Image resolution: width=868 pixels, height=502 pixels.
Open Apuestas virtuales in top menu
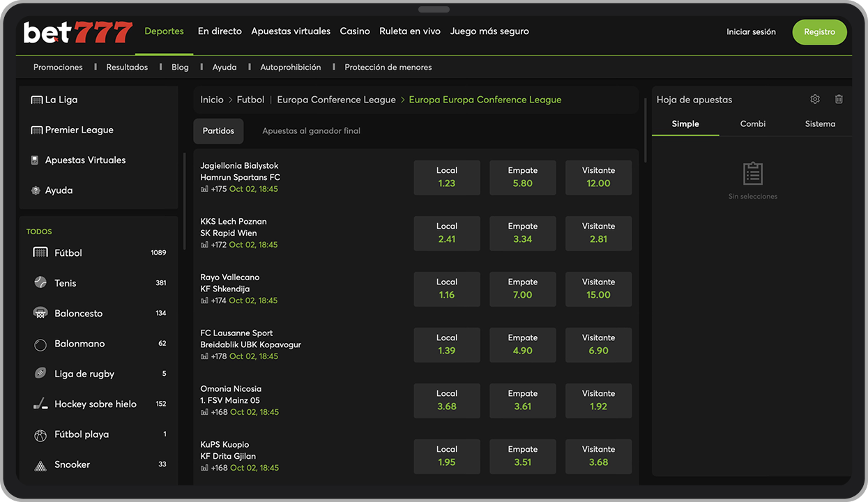click(291, 31)
